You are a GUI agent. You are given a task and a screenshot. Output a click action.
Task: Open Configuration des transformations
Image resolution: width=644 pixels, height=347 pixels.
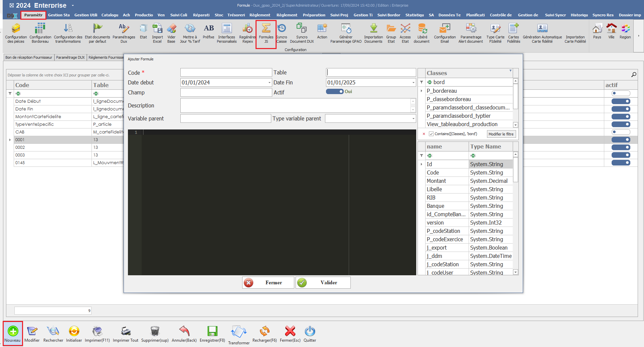point(68,33)
